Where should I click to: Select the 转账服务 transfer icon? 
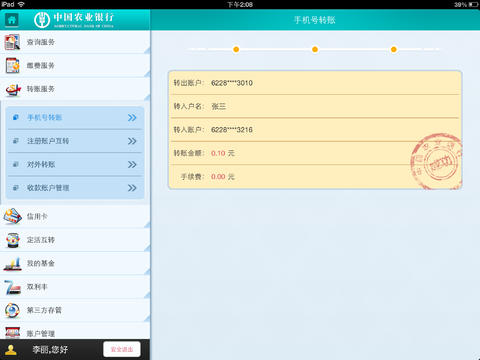[13, 89]
